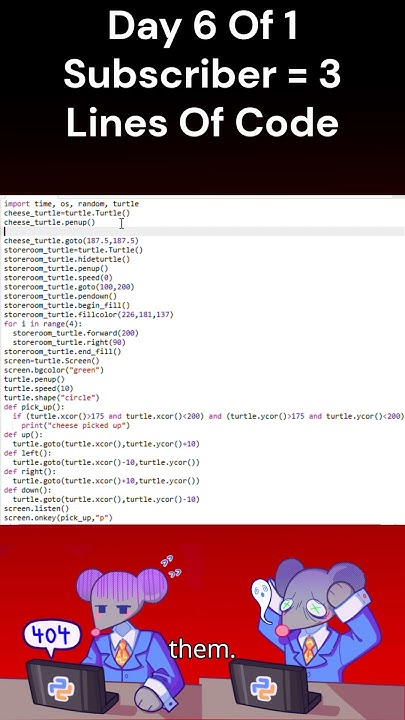
Task: Click the 'storeroom_turtle.penup()' line
Action: [56, 268]
